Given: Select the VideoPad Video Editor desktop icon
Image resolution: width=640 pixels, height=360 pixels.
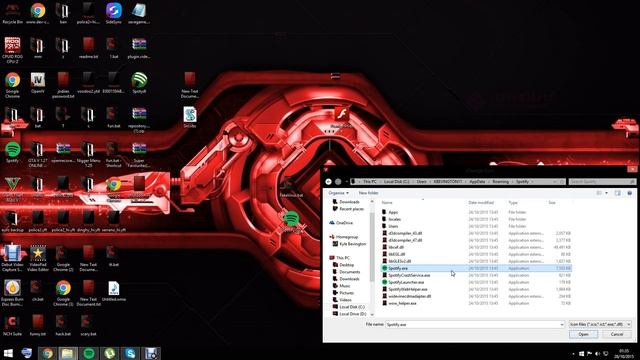Looking at the screenshot, I should tap(38, 259).
